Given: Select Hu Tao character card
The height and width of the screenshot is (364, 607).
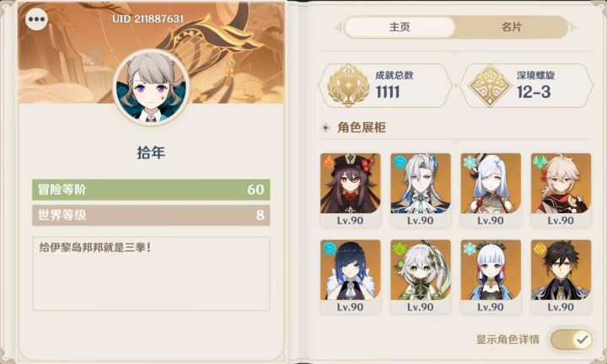Looking at the screenshot, I should coord(351,190).
